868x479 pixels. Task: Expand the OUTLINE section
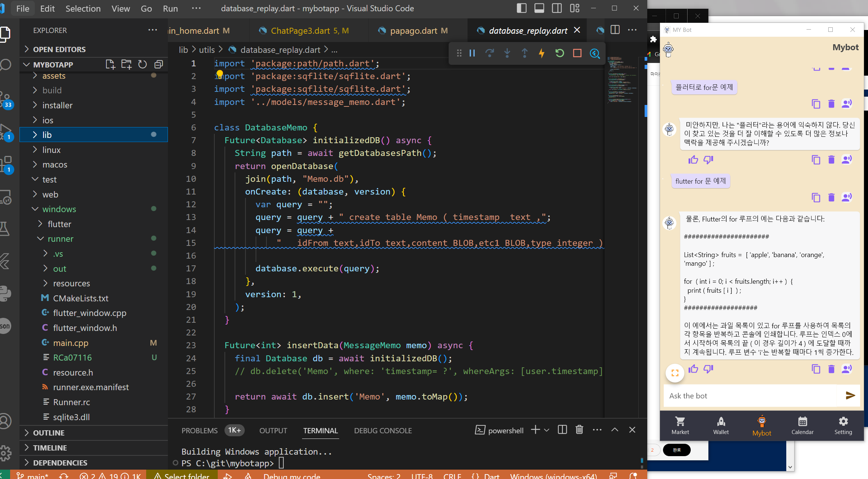coord(49,433)
